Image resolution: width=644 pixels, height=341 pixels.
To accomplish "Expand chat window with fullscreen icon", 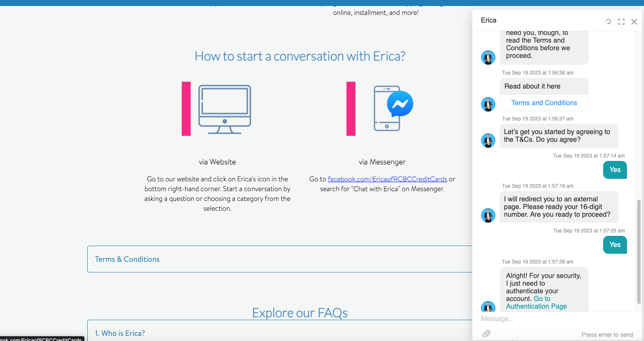I will [x=621, y=22].
